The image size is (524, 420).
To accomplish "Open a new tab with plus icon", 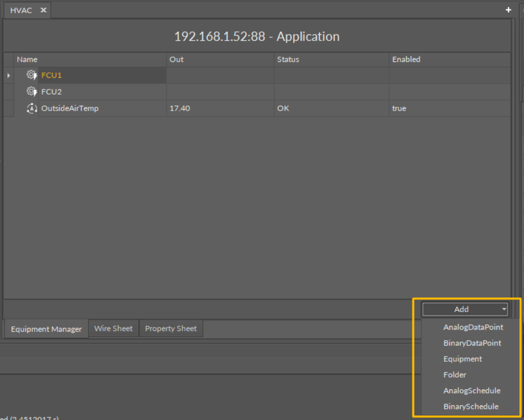I will [x=508, y=10].
